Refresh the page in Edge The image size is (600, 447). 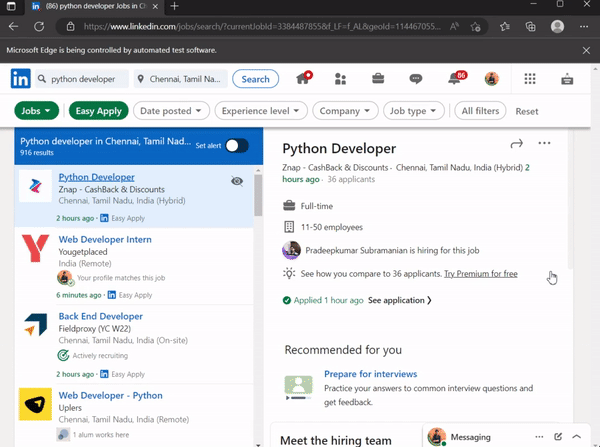click(x=39, y=26)
